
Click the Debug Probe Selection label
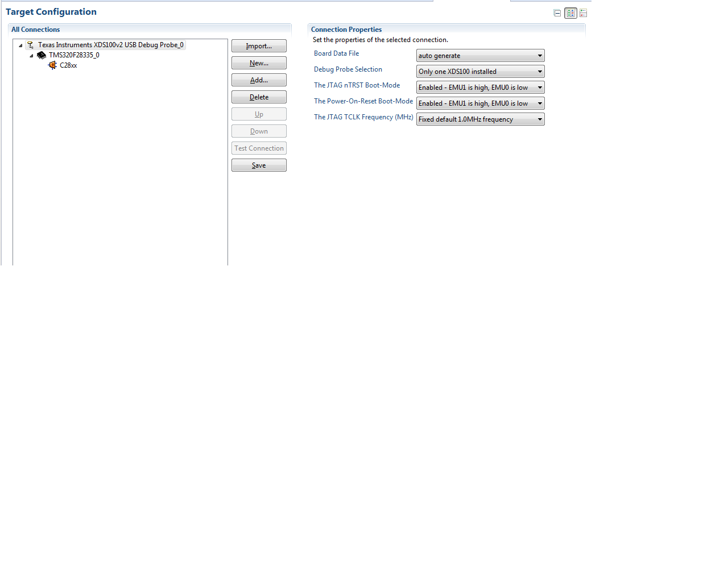tap(348, 69)
